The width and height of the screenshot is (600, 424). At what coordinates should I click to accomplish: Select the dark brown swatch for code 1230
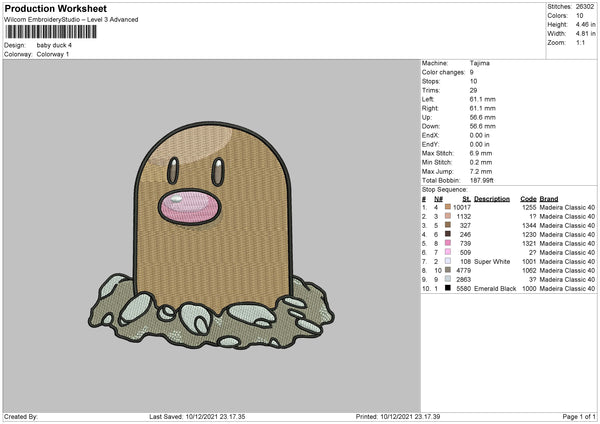click(x=448, y=234)
